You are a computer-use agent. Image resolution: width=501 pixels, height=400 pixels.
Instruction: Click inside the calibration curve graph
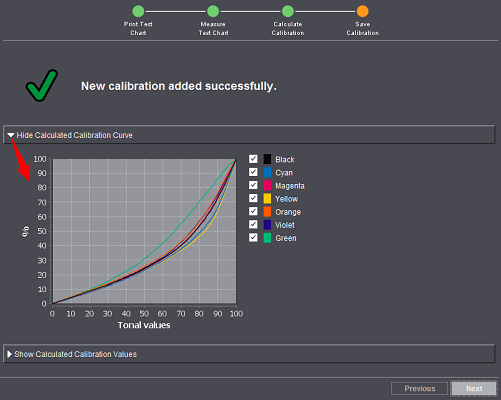(x=144, y=231)
